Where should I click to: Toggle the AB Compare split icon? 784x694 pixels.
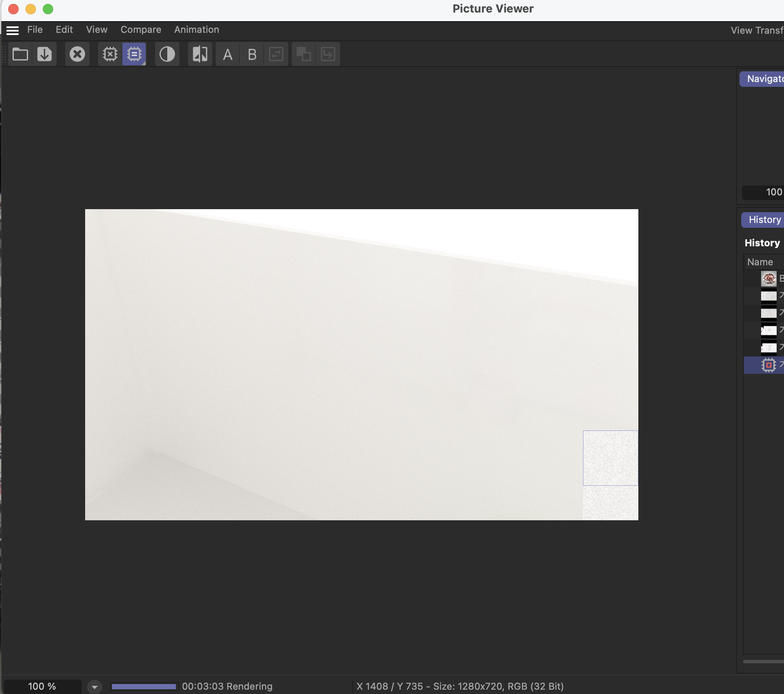tap(200, 54)
